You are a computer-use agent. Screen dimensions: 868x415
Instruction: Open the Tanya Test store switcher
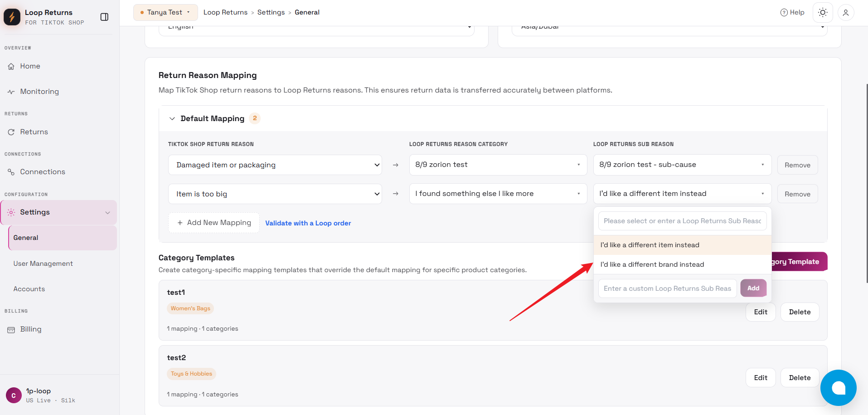tap(165, 12)
